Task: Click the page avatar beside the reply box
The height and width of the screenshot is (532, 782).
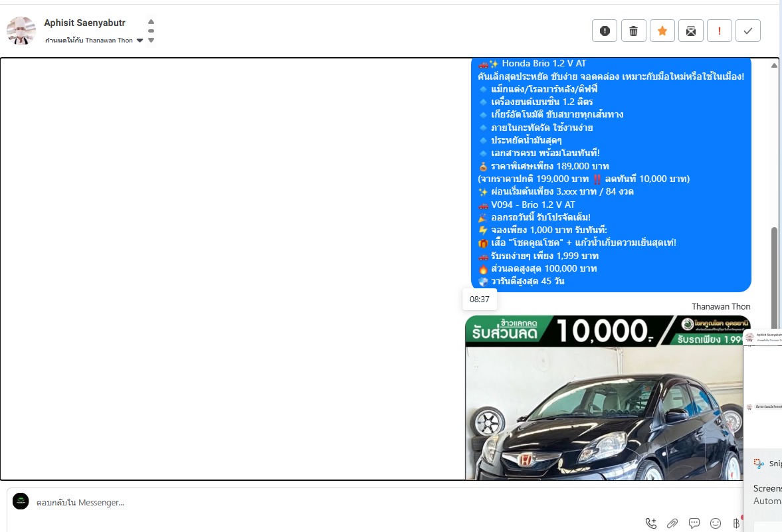Action: tap(21, 501)
